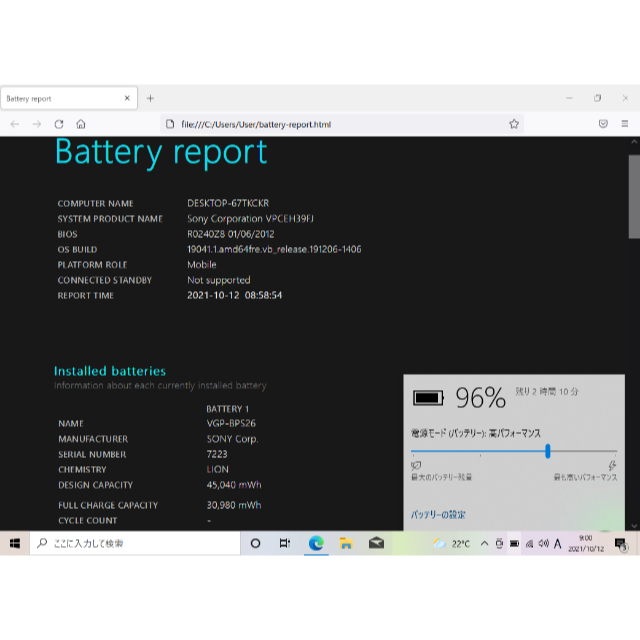Select the OS build version string

click(274, 249)
